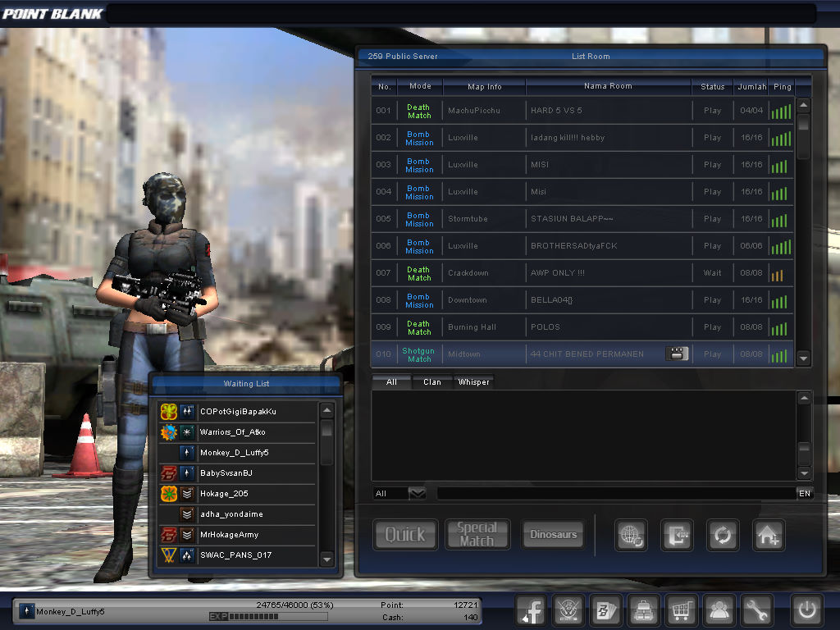Open the mission cards icon
This screenshot has width=840, height=630.
(605, 609)
